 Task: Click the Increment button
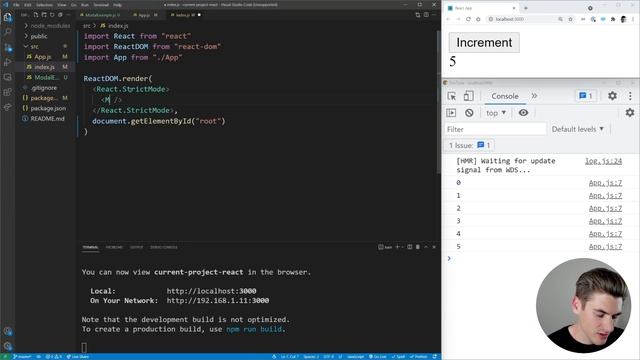[x=484, y=42]
